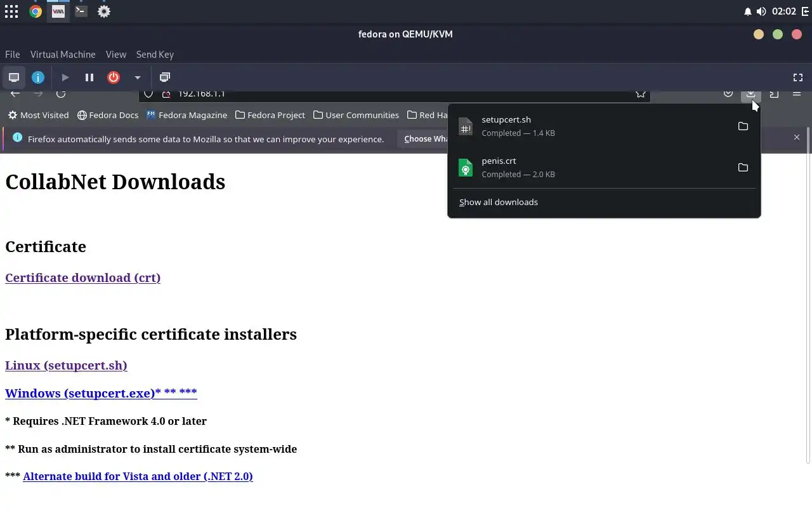Adjust volume via speaker icon
The image size is (812, 508).
(761, 11)
